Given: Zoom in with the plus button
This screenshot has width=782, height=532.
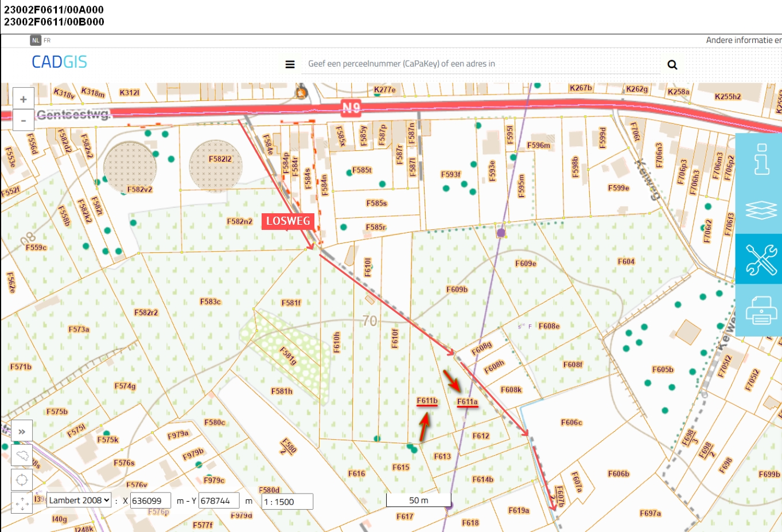Looking at the screenshot, I should [x=24, y=99].
